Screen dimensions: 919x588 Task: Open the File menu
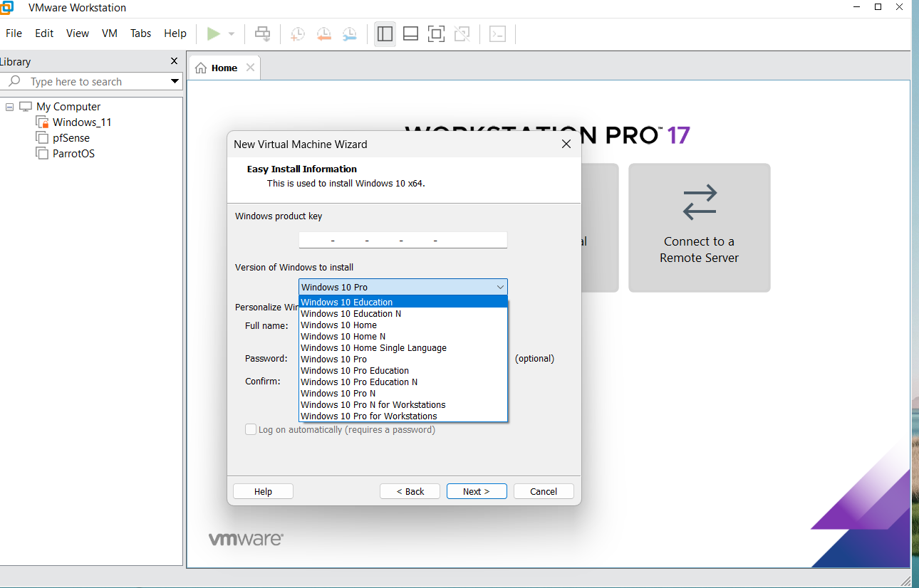coord(14,33)
